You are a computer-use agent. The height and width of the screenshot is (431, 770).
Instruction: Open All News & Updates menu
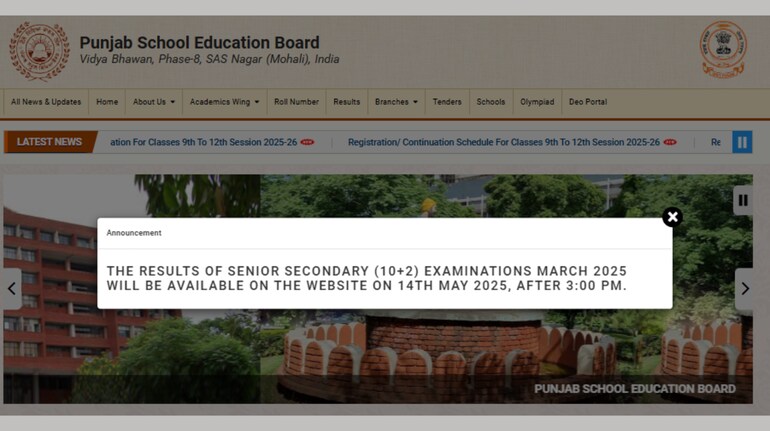pos(46,102)
